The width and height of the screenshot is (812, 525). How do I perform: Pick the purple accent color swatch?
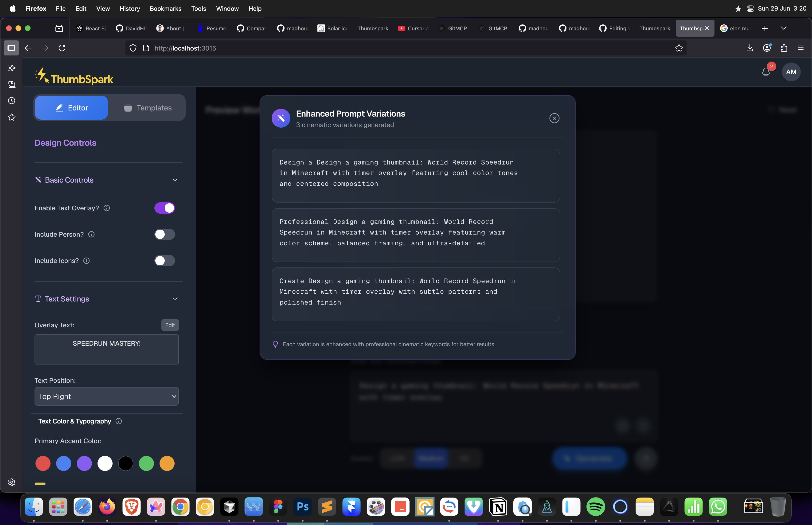84,463
